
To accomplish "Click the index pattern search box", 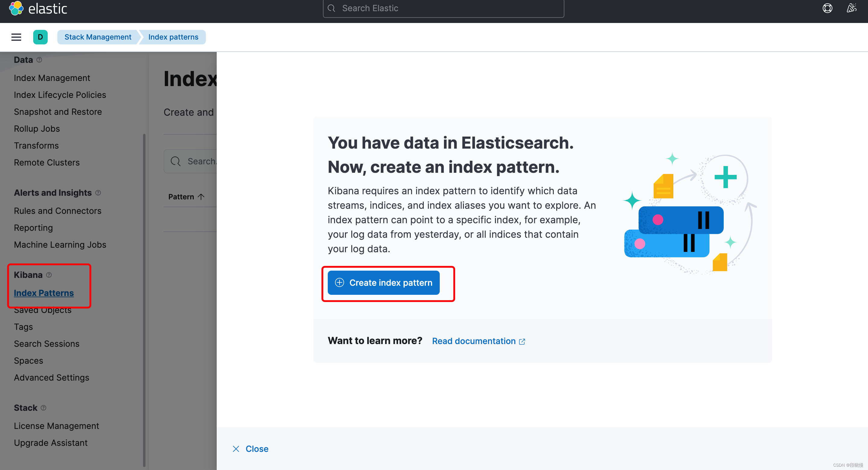I will coord(190,162).
